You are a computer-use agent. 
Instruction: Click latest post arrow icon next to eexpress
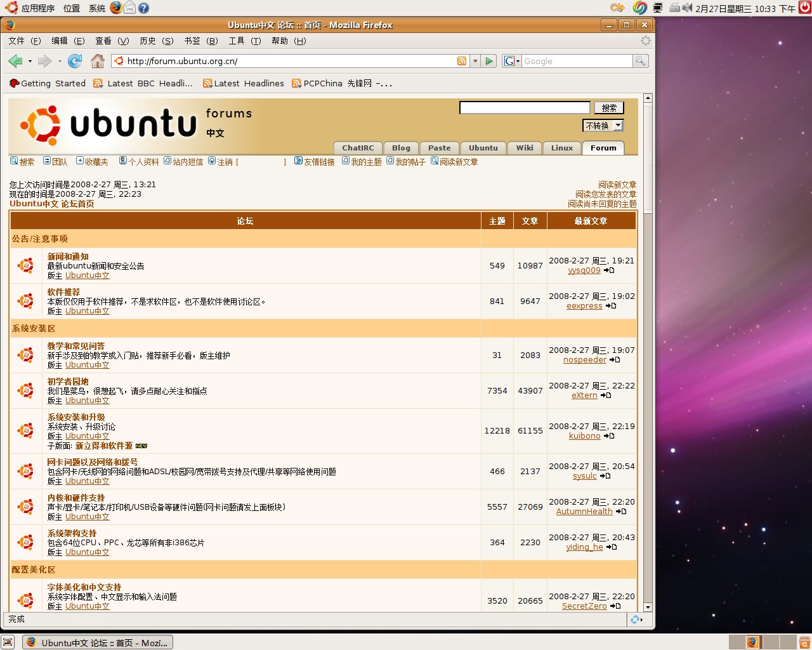[611, 306]
